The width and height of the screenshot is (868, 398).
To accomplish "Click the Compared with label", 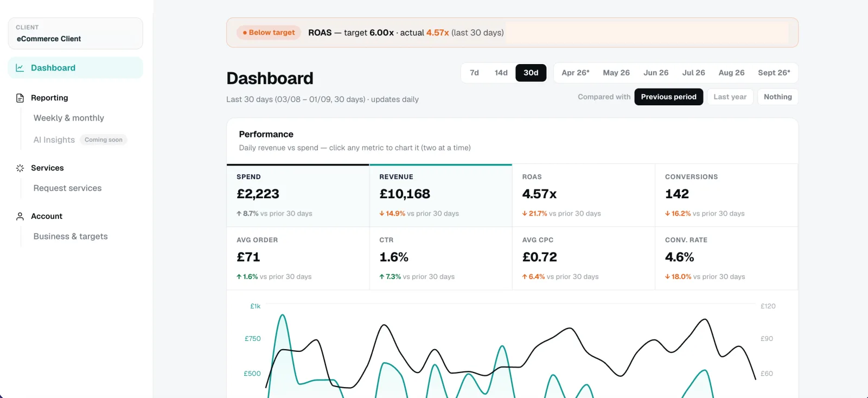I will click(604, 97).
